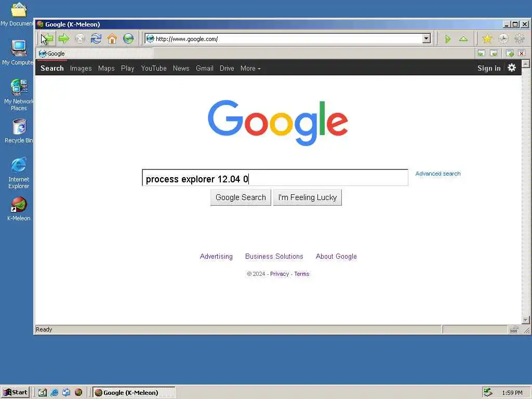This screenshot has height=399, width=532.
Task: Launch K-Meleon from quick launch
Action: tap(78, 393)
